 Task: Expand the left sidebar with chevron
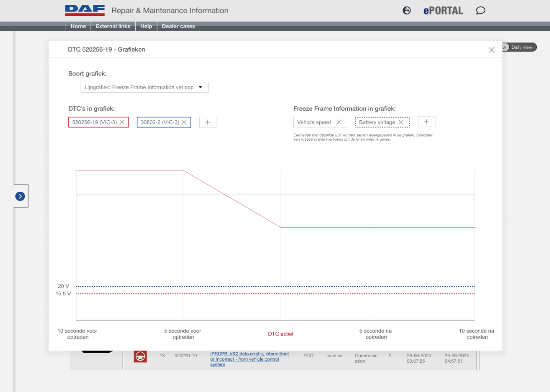click(x=20, y=196)
